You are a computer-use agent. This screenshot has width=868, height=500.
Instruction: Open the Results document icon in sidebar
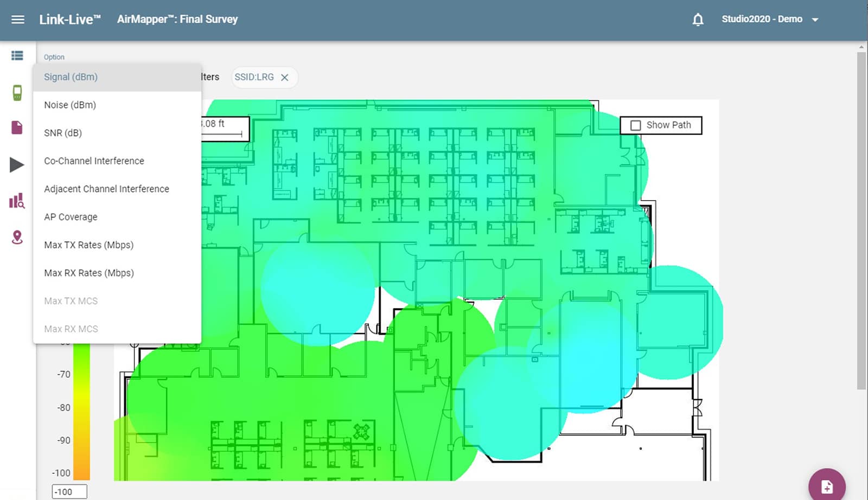point(16,127)
